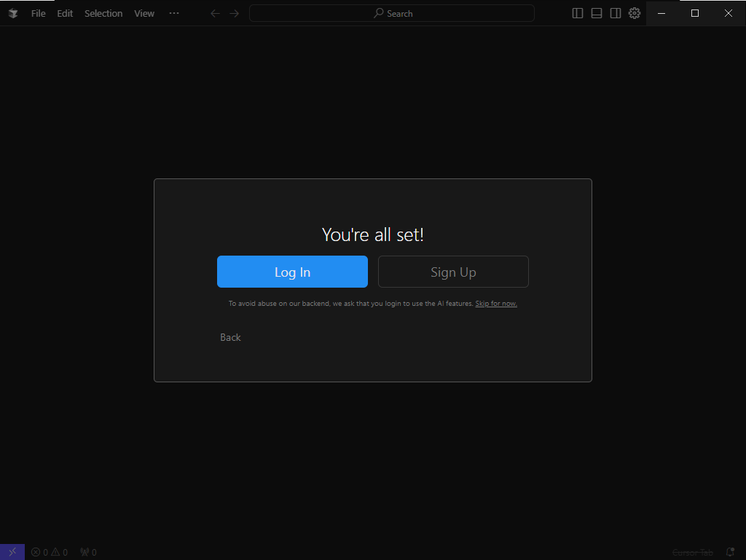Close the Cursor window
Image resolution: width=746 pixels, height=560 pixels.
(x=729, y=13)
